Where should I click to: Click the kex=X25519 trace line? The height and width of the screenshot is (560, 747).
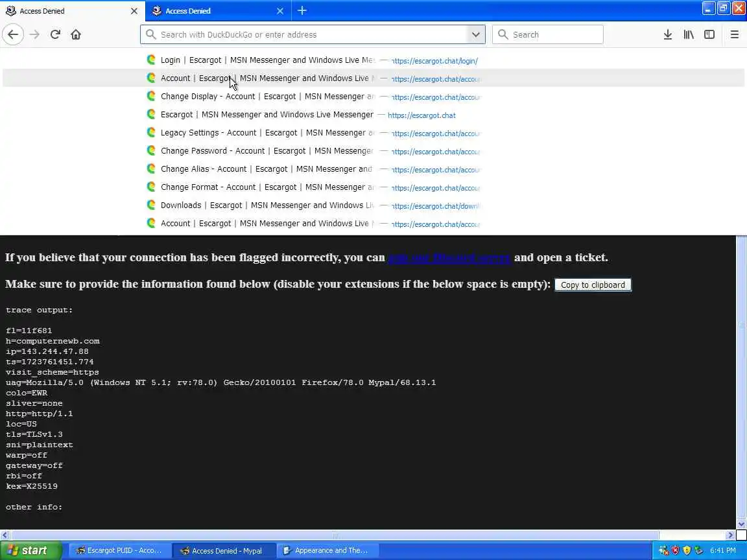[31, 486]
